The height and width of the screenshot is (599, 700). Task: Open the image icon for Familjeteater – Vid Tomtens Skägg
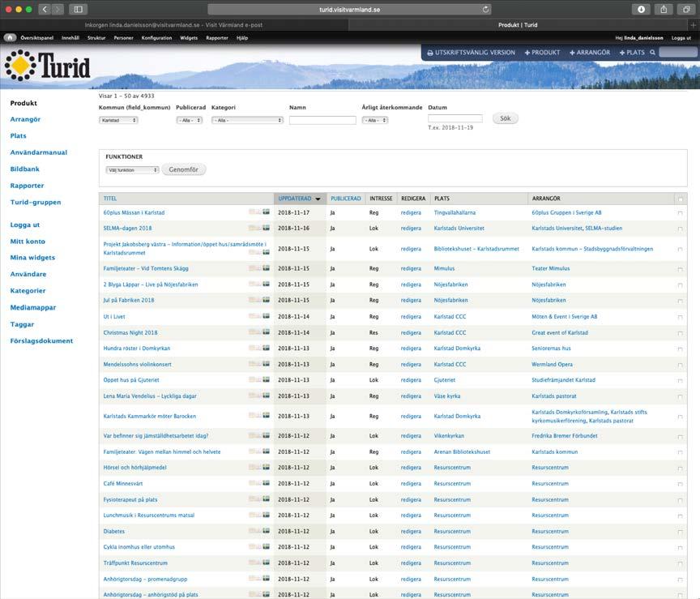click(x=266, y=268)
